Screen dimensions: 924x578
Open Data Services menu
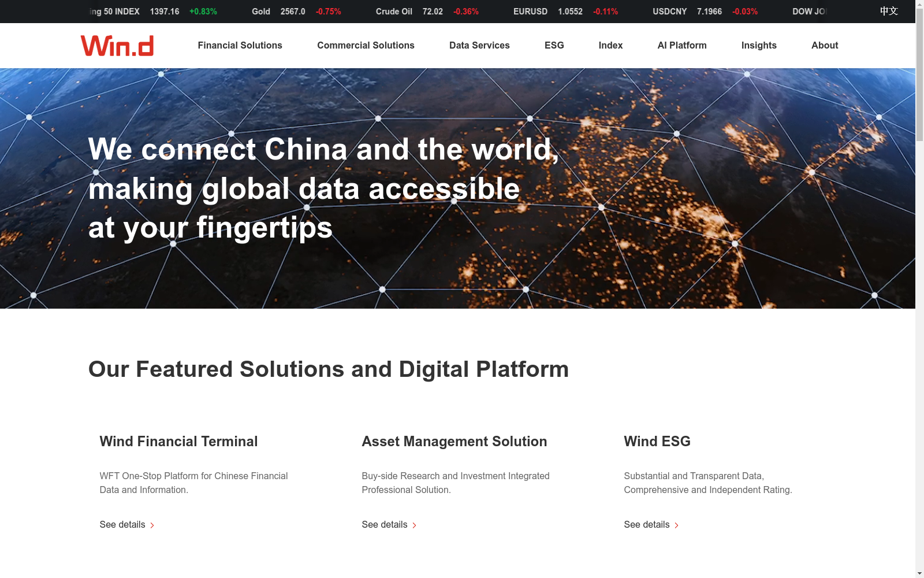click(x=479, y=45)
